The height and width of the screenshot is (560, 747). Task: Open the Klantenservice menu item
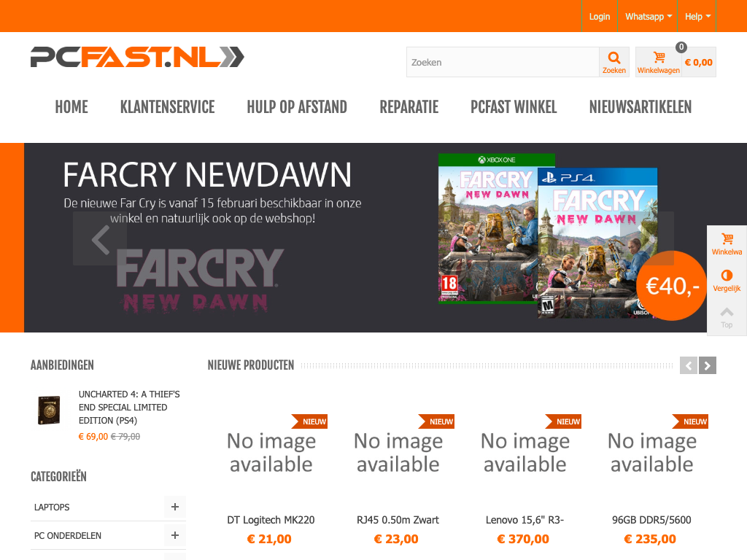(x=167, y=107)
